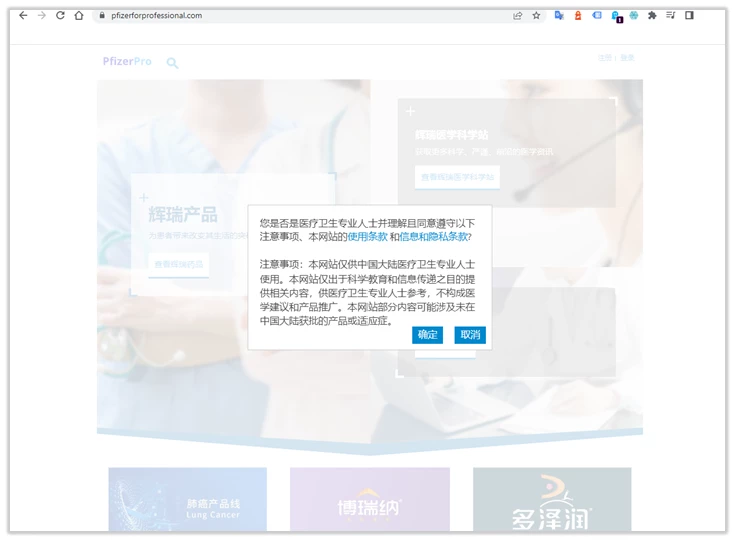Reload the page with the refresh icon

(60, 15)
